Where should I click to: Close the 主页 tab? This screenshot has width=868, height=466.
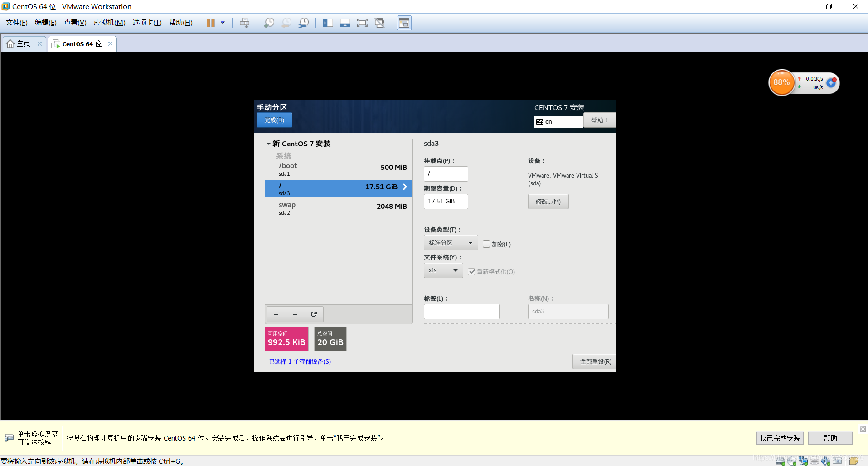click(39, 44)
